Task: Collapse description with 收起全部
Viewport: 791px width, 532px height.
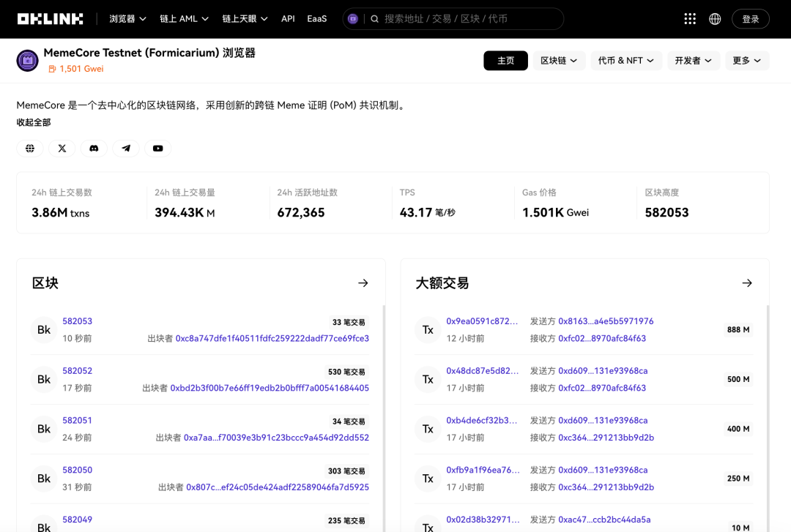Action: [x=34, y=122]
